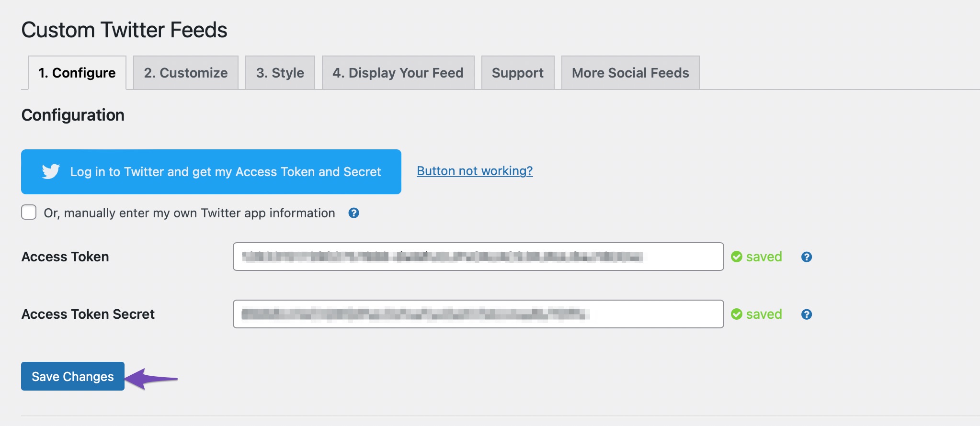Focus the Access Token input field
Image resolution: width=980 pixels, height=426 pixels.
pos(478,257)
